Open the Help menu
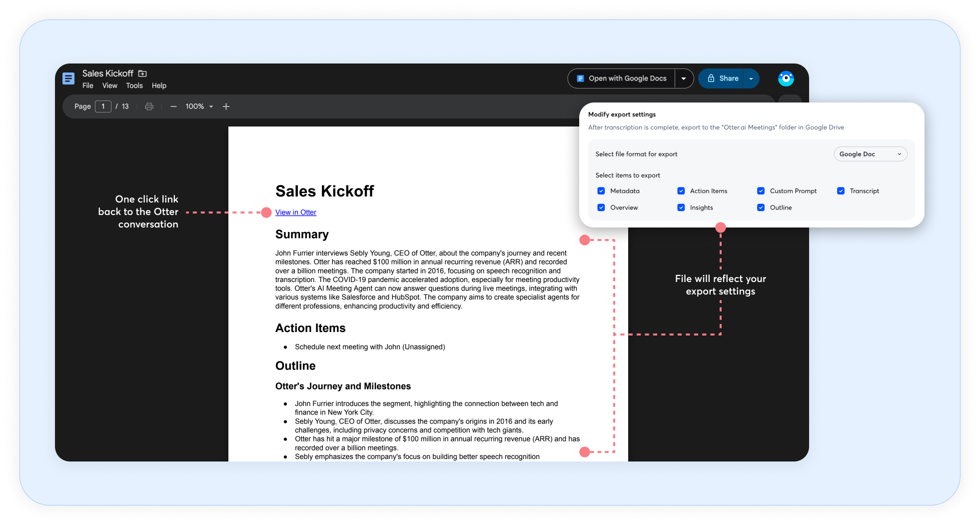Screen dimensions: 980x525 pos(159,85)
